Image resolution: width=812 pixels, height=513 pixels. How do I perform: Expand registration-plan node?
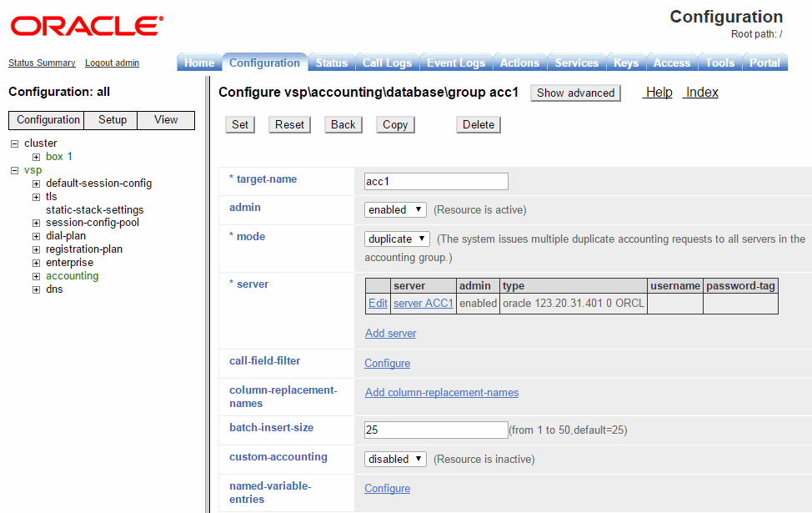tap(36, 249)
